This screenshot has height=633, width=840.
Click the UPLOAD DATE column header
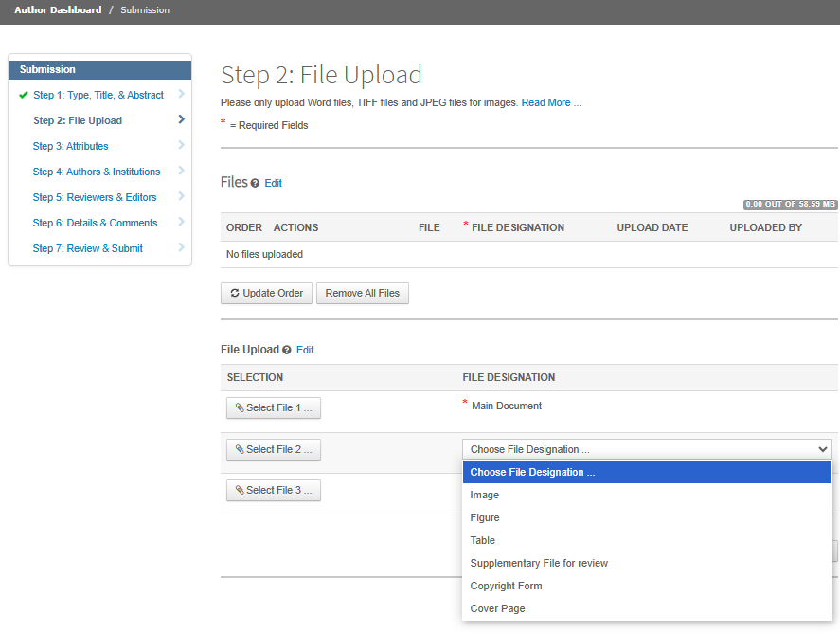click(652, 227)
